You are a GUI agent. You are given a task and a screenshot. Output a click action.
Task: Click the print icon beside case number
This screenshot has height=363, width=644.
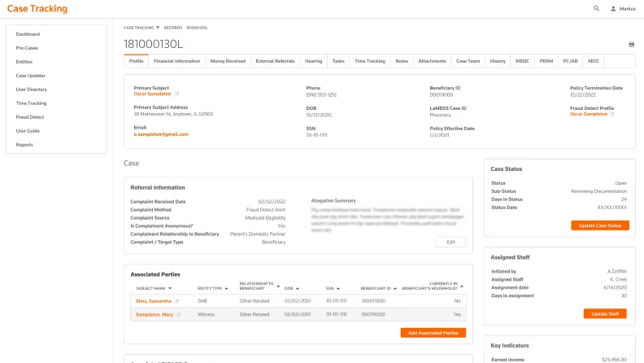632,44
